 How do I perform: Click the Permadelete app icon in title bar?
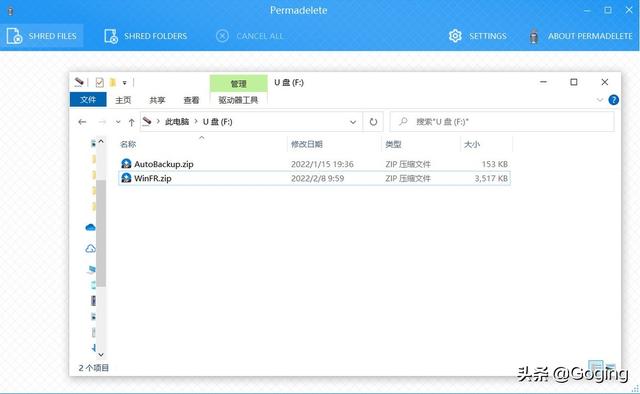coord(10,10)
